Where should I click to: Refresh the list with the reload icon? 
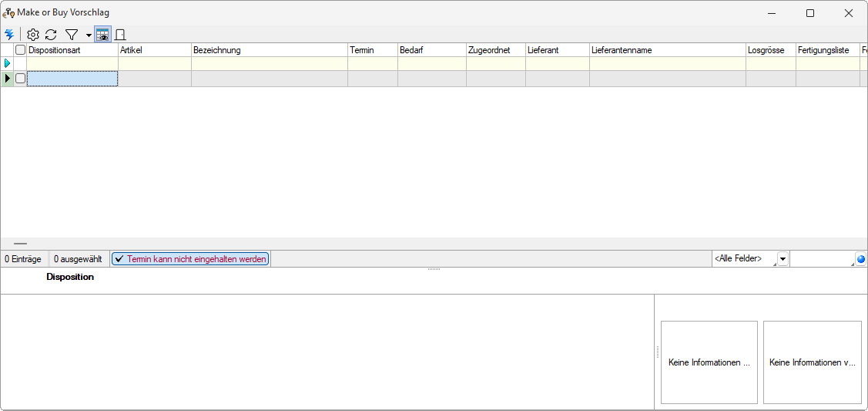point(51,35)
